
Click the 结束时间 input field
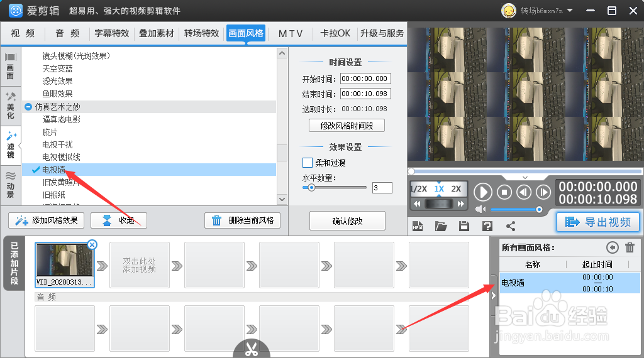[x=365, y=94]
